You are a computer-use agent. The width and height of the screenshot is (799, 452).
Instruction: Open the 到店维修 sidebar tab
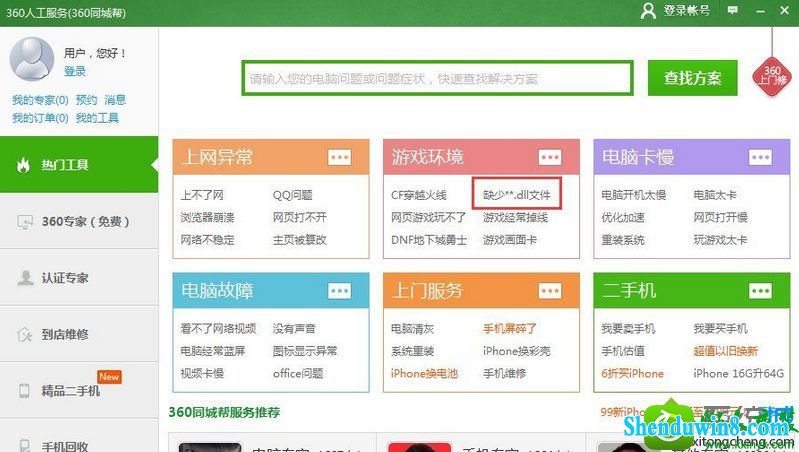pyautogui.click(x=79, y=334)
